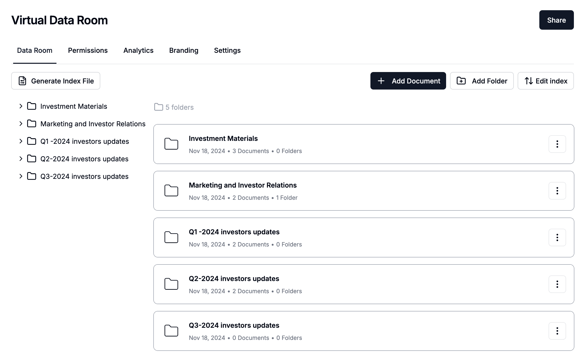Screen dimensions: 588x364
Task: Click Generate Index File button
Action: 56,81
